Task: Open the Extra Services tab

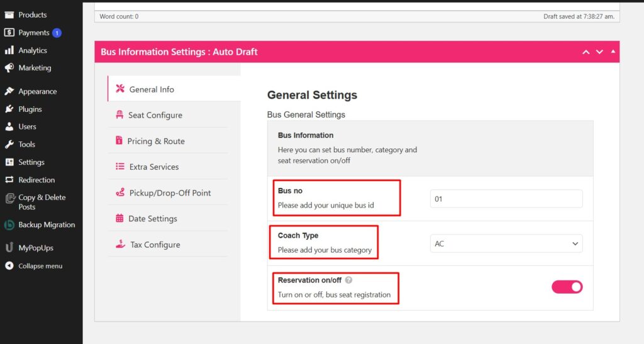Action: (x=168, y=167)
